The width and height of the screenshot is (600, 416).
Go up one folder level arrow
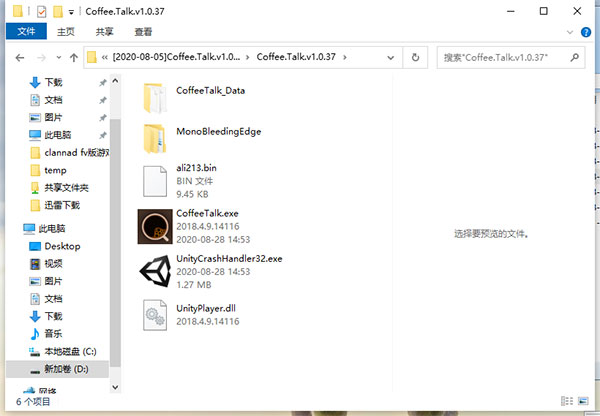coord(73,58)
